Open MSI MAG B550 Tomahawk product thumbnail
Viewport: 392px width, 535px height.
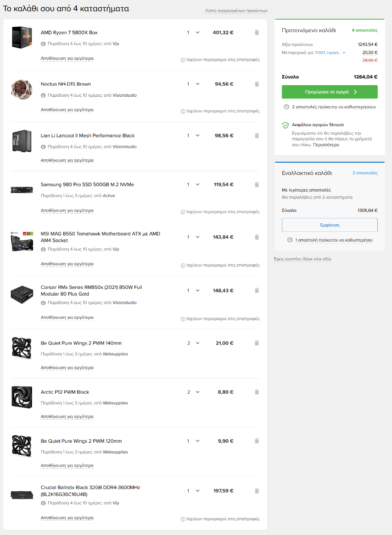point(22,240)
